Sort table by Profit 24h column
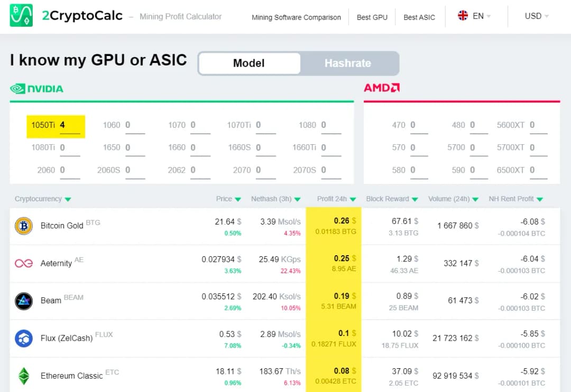This screenshot has width=571, height=392. tap(336, 199)
